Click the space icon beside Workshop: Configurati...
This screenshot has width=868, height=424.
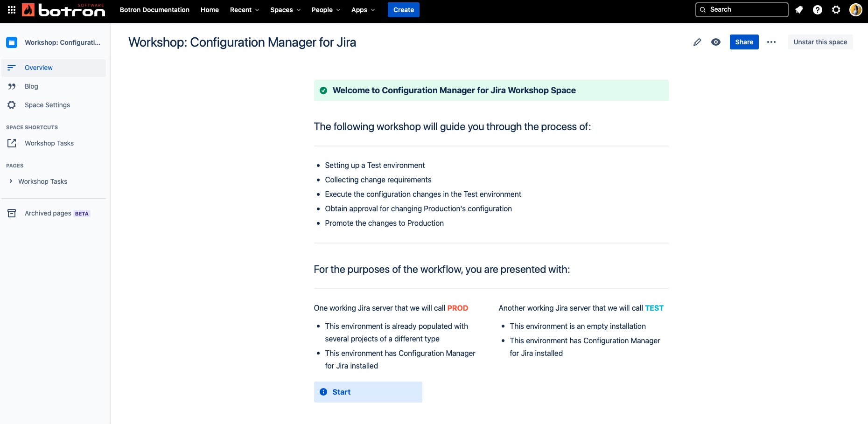pyautogui.click(x=12, y=42)
